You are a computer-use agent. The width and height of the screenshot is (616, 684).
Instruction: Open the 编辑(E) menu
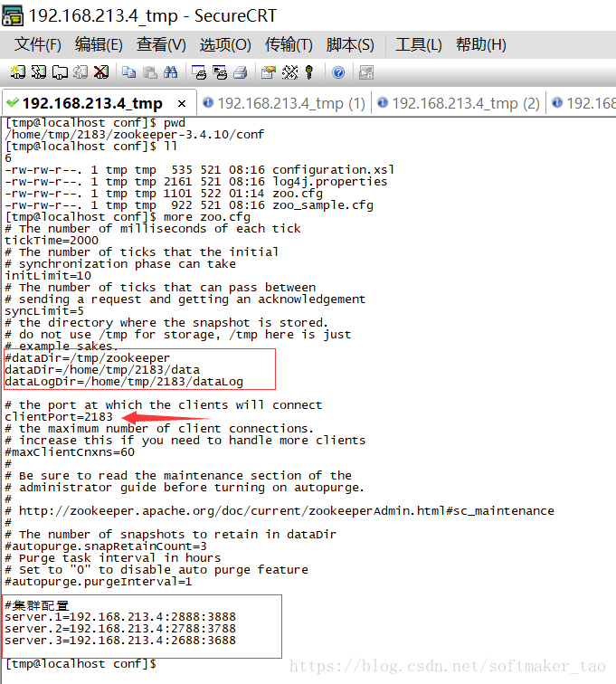click(99, 44)
